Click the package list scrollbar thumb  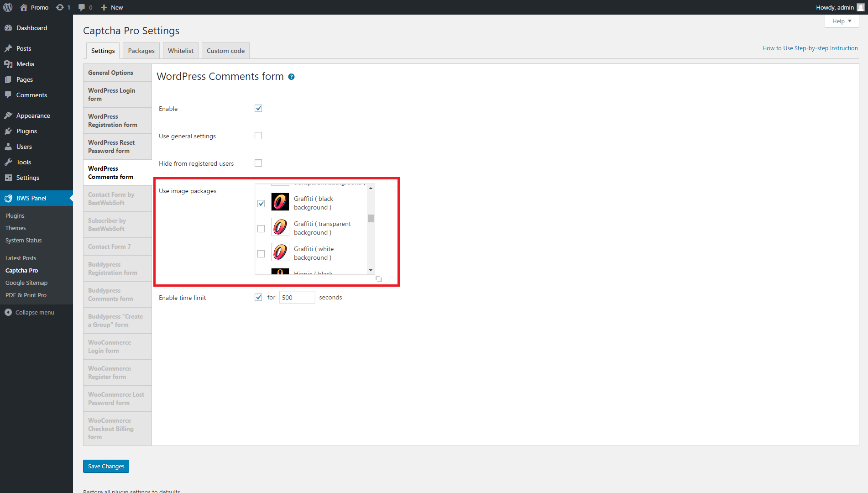tap(371, 218)
